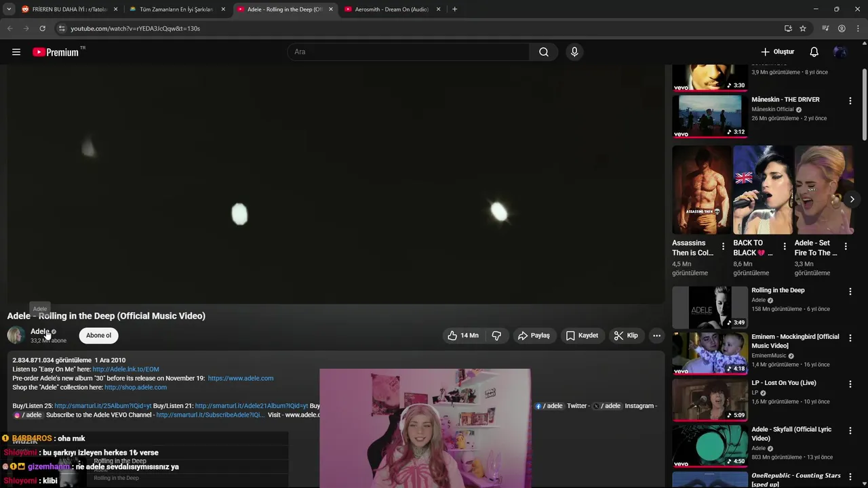Screen dimensions: 868x488
Task: Open options for Måneskin - THE DRIVER
Action: (x=850, y=101)
